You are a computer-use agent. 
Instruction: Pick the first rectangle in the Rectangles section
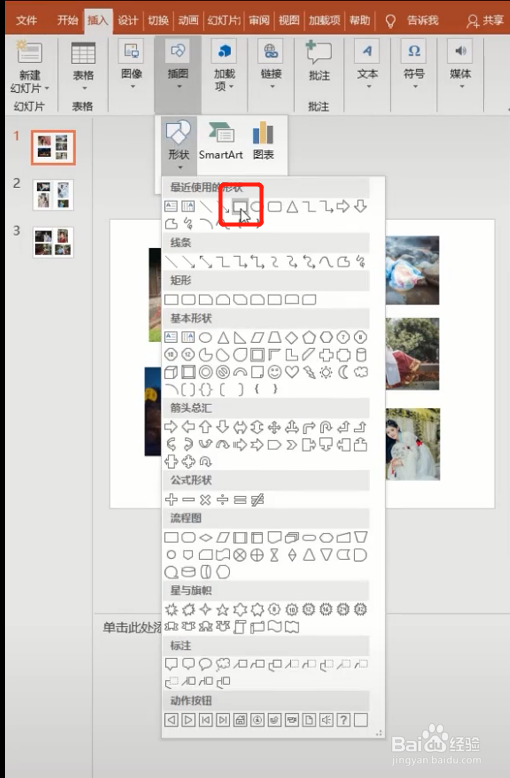171,300
